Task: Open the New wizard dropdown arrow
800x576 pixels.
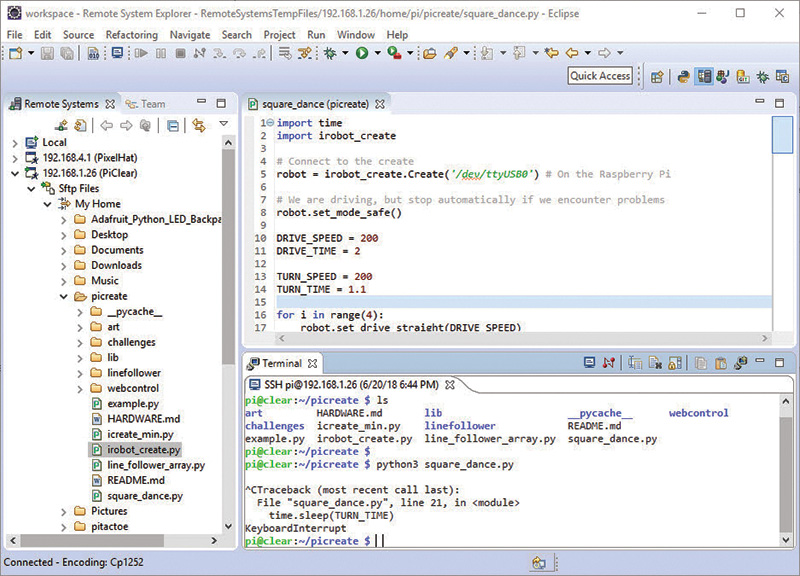Action: pyautogui.click(x=31, y=53)
